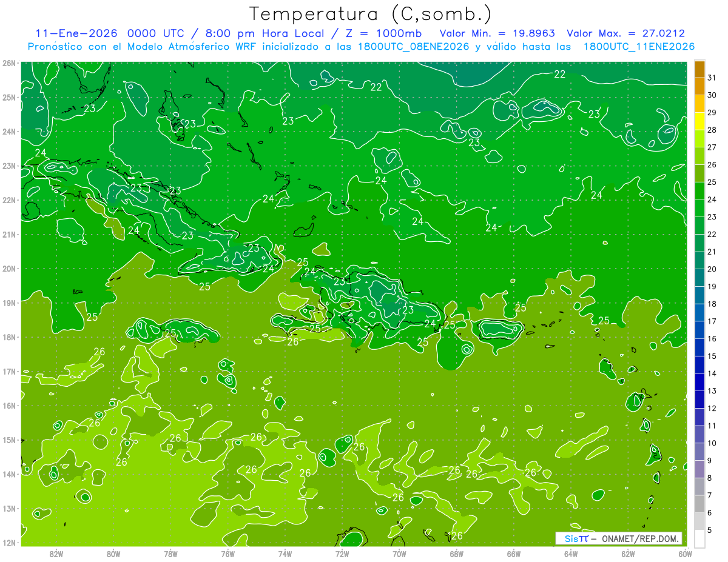Screen dimensions: 728x562
Task: Click the "Temperatura (C,somb.)" chart title
Action: click(x=371, y=15)
